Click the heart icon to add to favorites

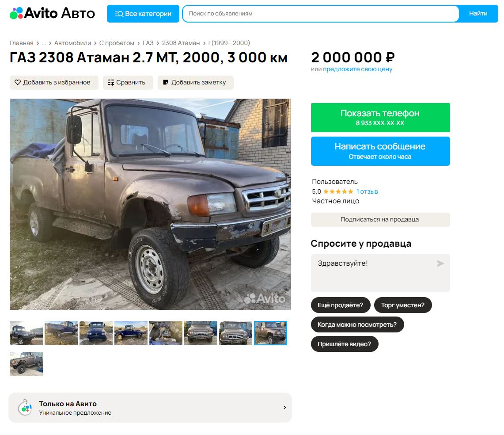click(18, 82)
